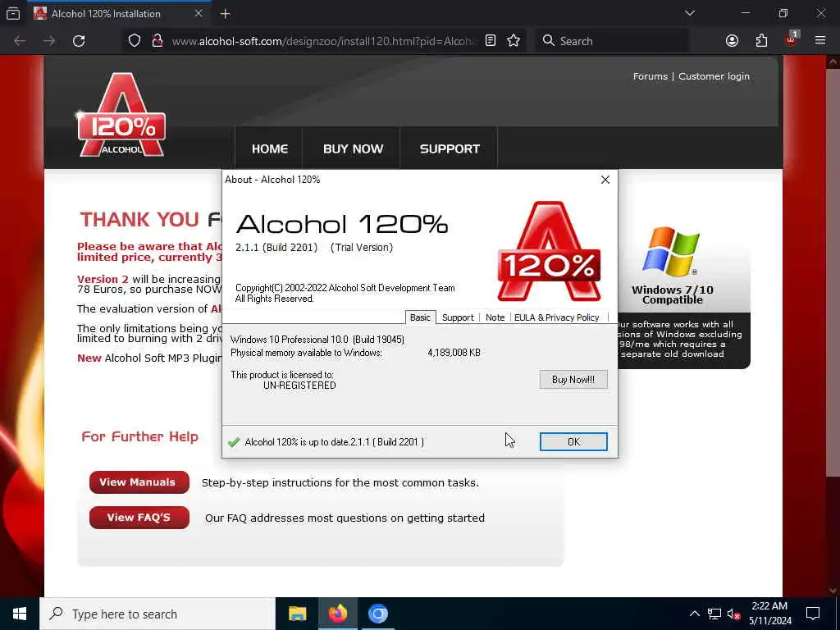
Task: Click the '2.1.1 (Build 2201)' version text
Action: coord(276,248)
